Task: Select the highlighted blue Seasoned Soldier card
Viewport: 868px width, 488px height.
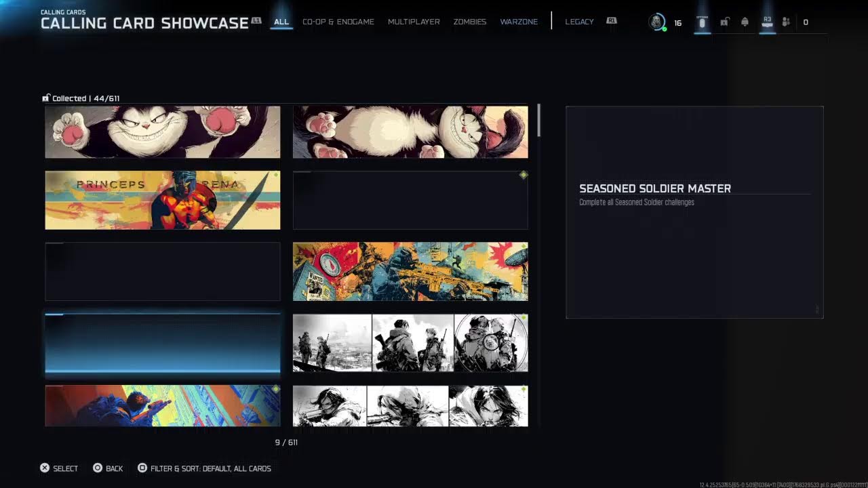Action: (x=163, y=343)
